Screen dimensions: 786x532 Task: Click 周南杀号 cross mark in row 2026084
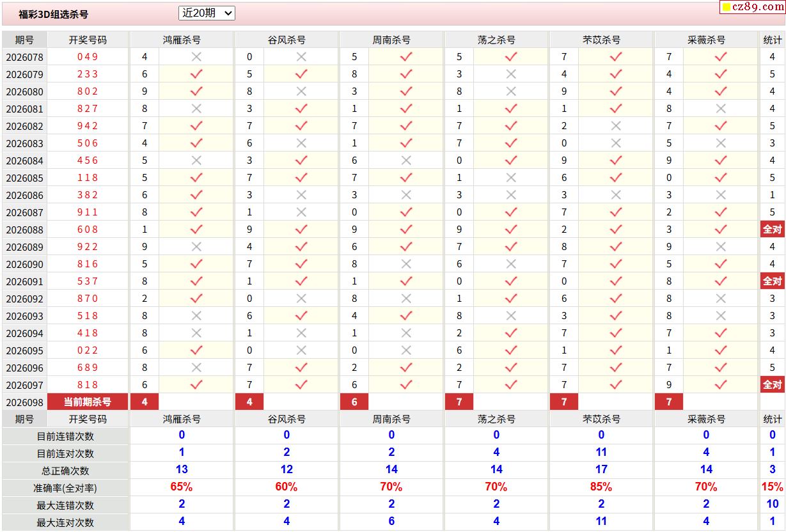point(406,160)
